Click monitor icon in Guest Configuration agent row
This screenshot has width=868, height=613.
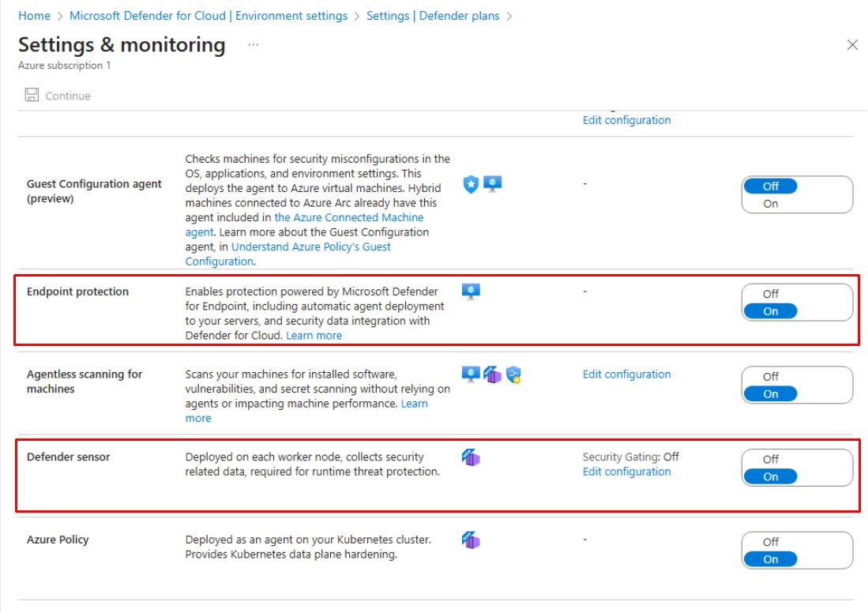[492, 183]
